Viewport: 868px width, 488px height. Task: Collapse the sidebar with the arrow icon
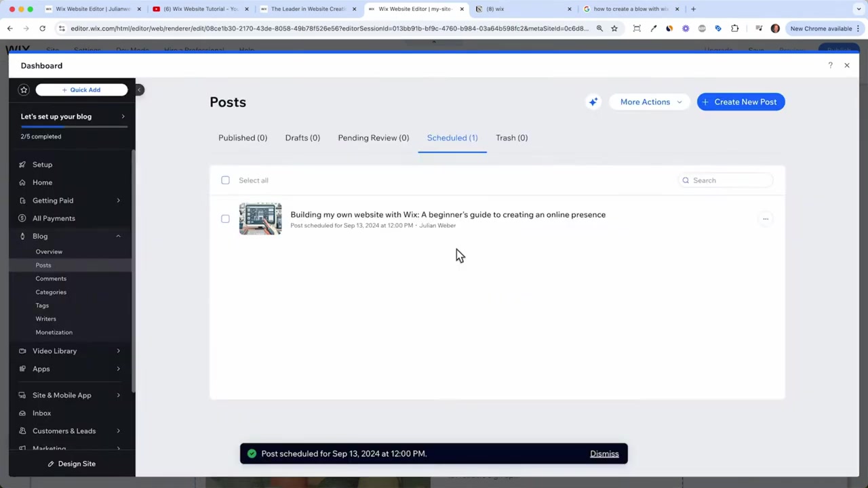(x=139, y=89)
